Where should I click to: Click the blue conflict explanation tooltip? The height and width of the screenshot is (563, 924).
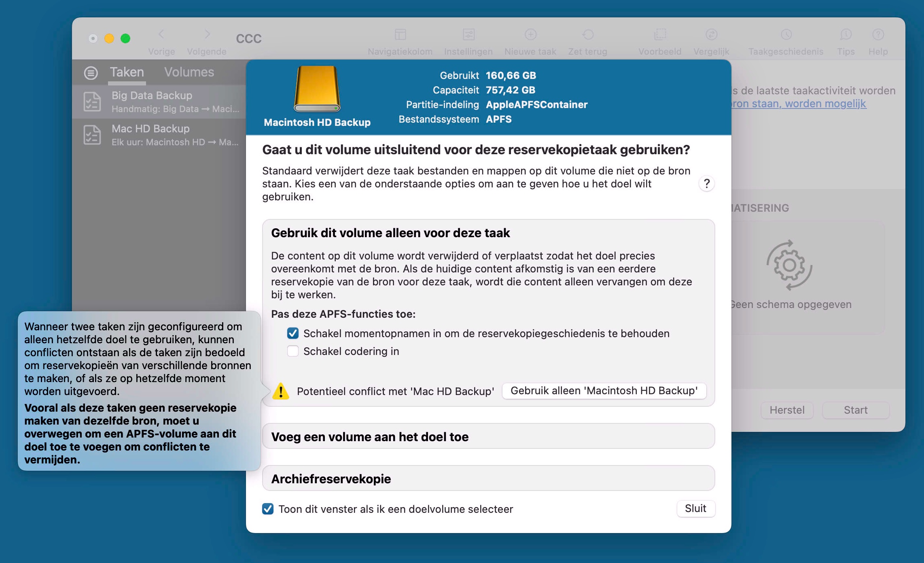pos(139,391)
